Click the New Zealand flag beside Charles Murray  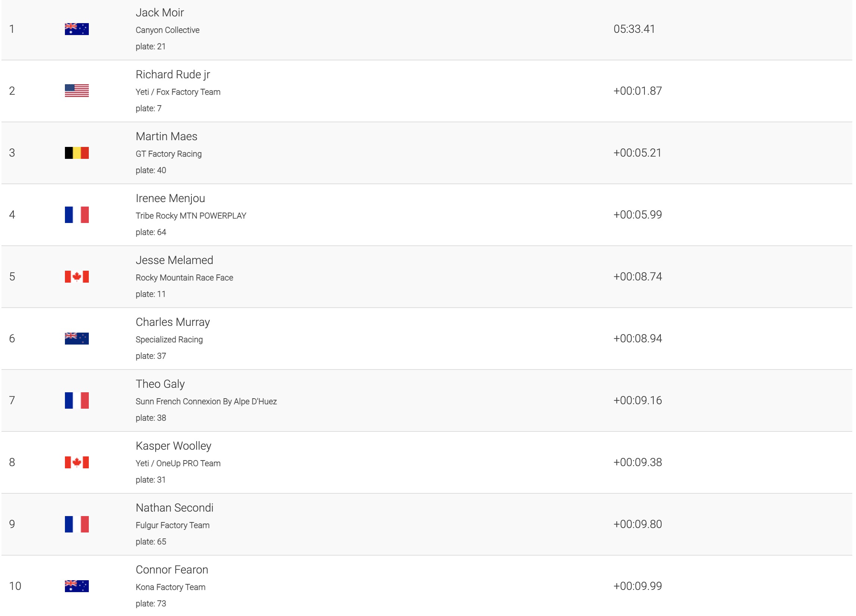[76, 338]
